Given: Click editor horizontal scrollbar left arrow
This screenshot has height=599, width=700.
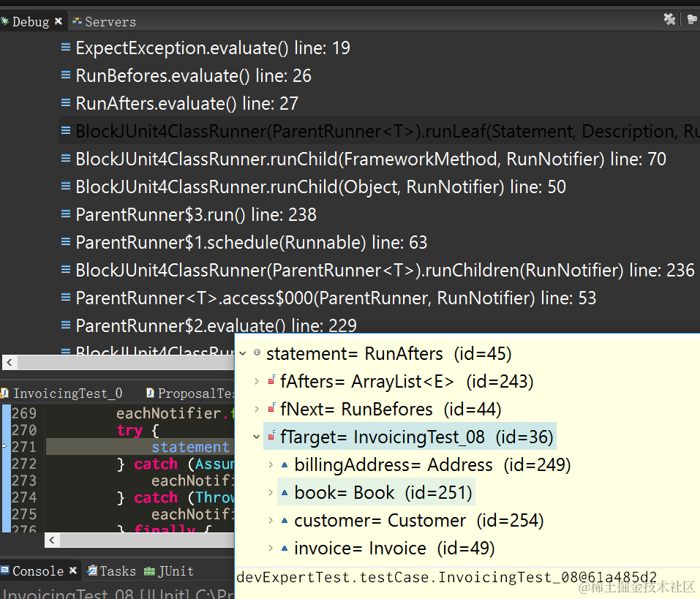Looking at the screenshot, I should [x=52, y=540].
